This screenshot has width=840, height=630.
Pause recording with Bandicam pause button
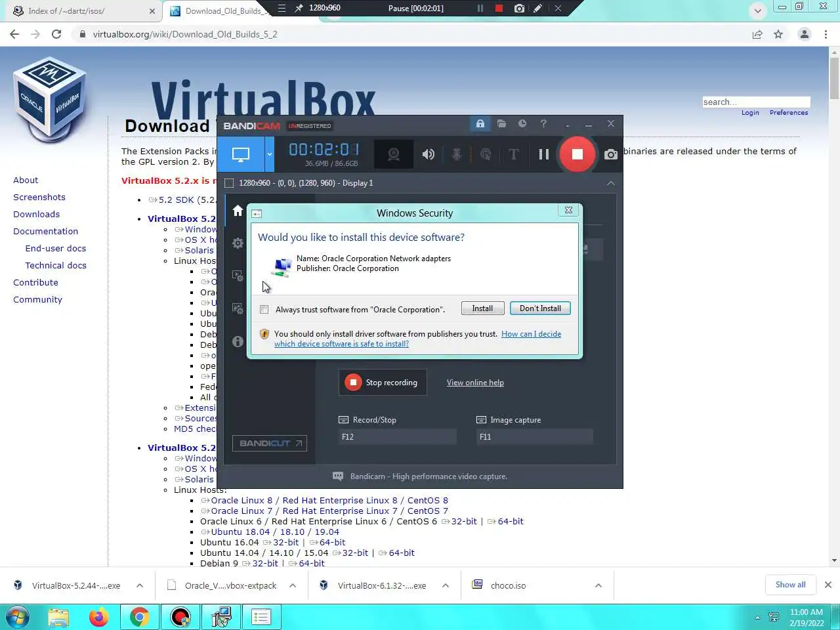click(x=544, y=154)
